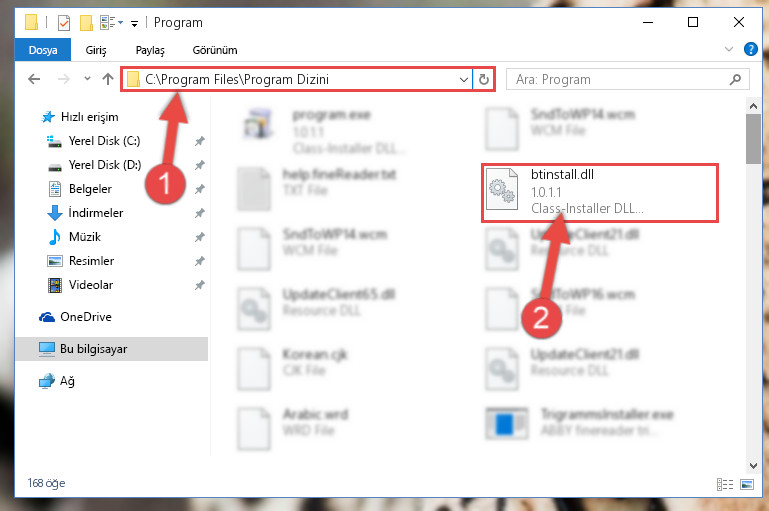Click the vertical scrollbar thumb
769x511 pixels.
[753, 139]
